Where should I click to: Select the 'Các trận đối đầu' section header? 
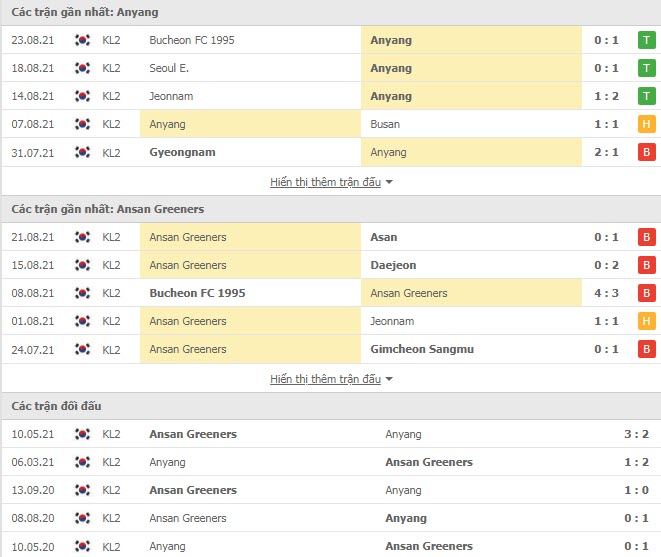(56, 406)
